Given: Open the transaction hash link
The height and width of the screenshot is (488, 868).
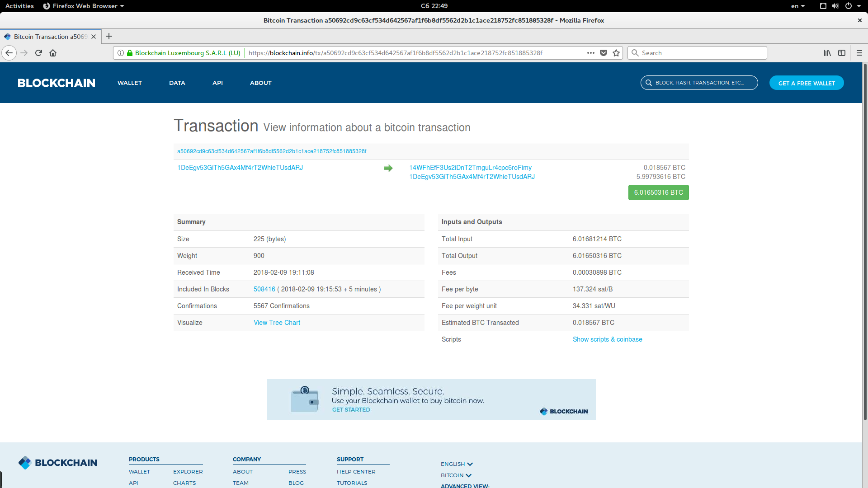Looking at the screenshot, I should coord(272,151).
